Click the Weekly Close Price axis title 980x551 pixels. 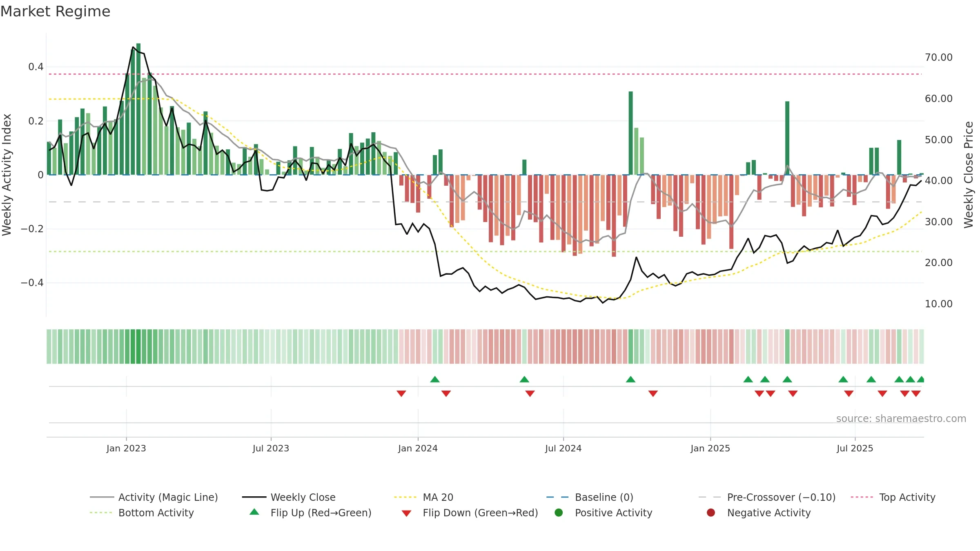(x=969, y=175)
